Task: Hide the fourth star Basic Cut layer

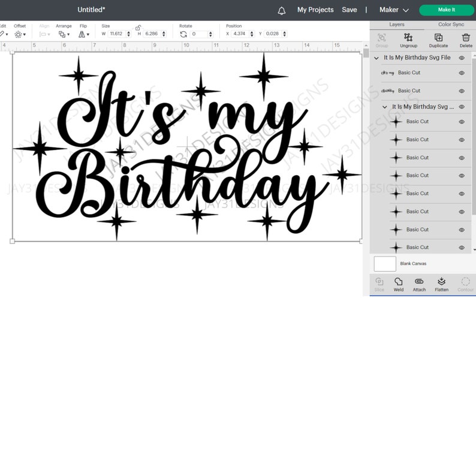Action: click(462, 176)
